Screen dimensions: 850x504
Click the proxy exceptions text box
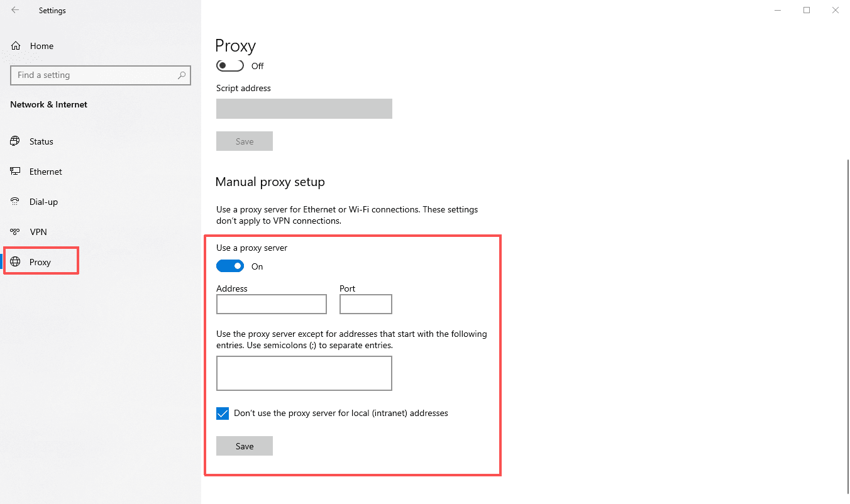304,373
